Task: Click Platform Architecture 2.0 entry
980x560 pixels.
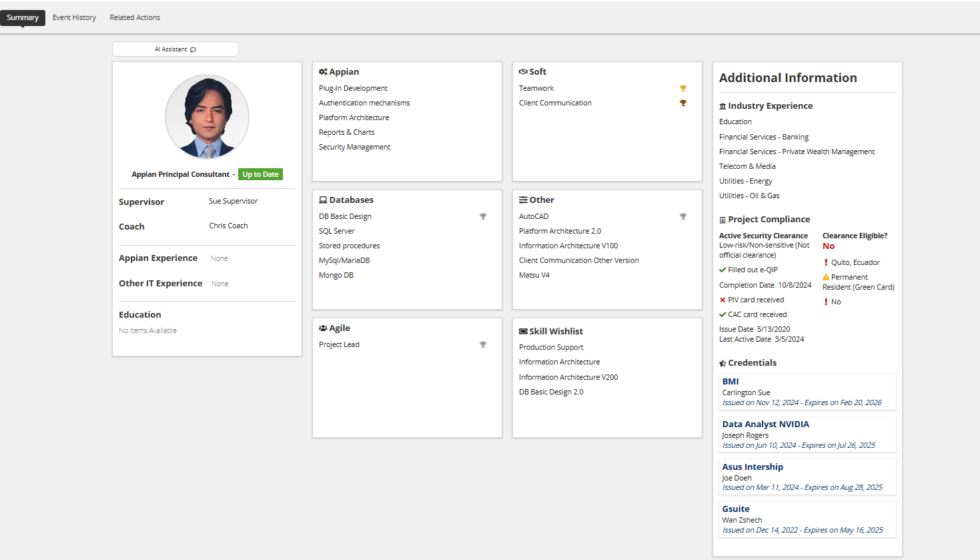Action: coord(560,231)
